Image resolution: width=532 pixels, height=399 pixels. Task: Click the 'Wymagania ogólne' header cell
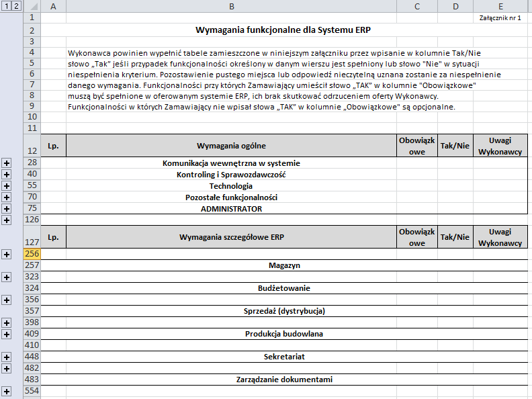[231, 146]
